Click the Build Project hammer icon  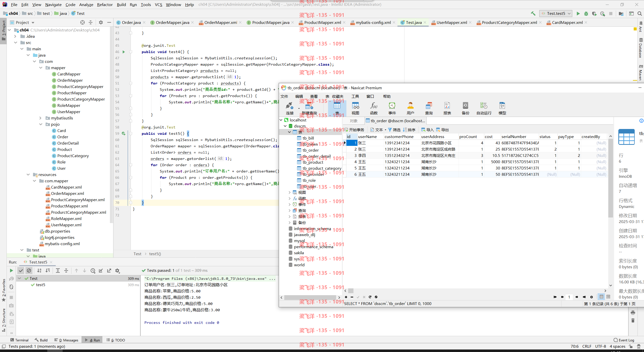point(533,14)
